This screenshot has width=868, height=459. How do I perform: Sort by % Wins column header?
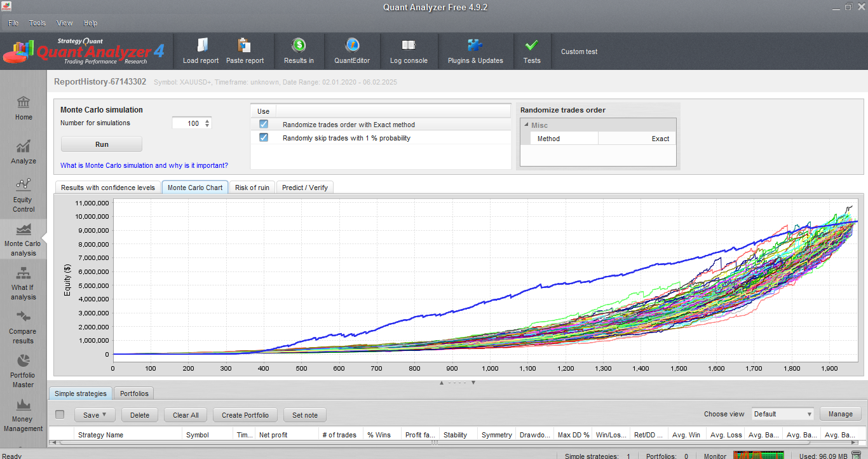pos(382,435)
